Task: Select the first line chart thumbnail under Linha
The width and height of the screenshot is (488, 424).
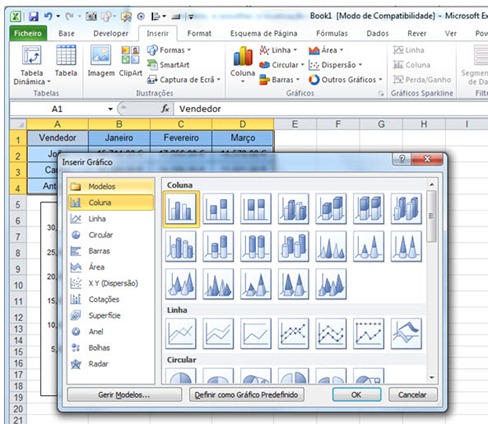Action: tap(181, 333)
